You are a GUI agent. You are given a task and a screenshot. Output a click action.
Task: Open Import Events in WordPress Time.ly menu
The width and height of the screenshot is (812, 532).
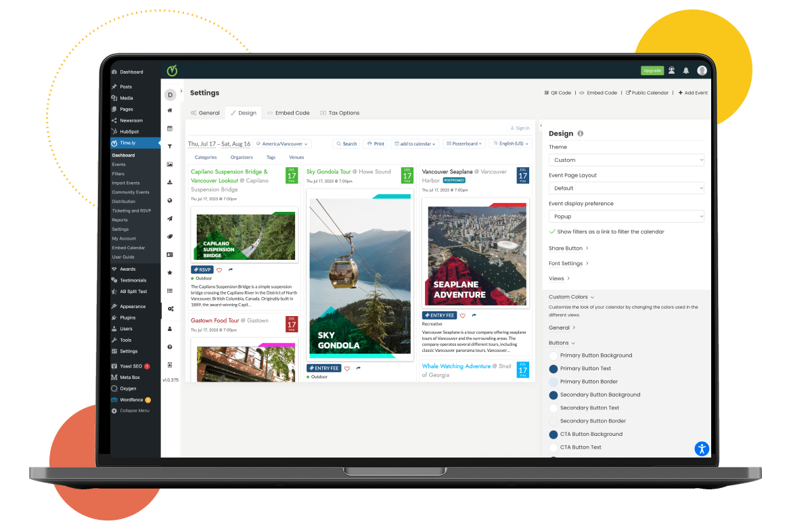point(126,183)
